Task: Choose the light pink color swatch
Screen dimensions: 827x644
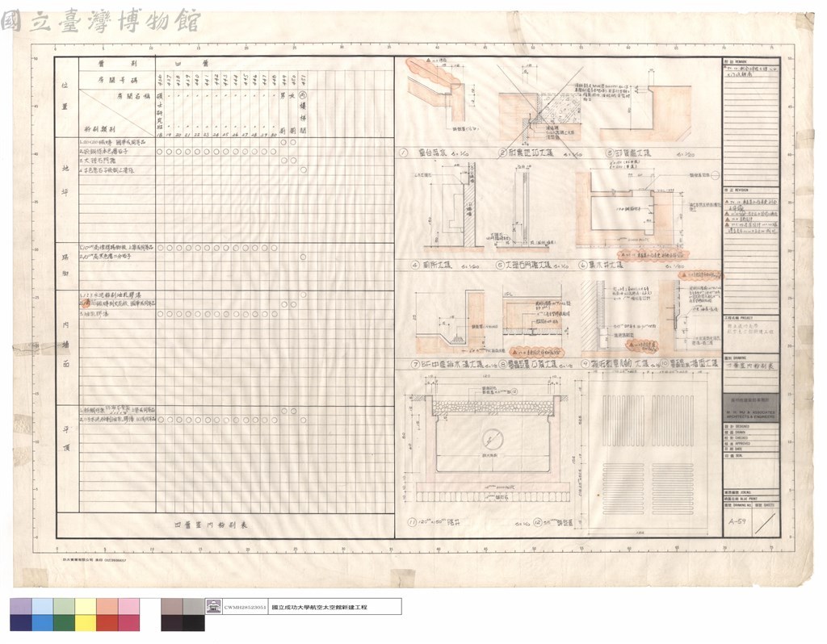Action: [x=128, y=606]
